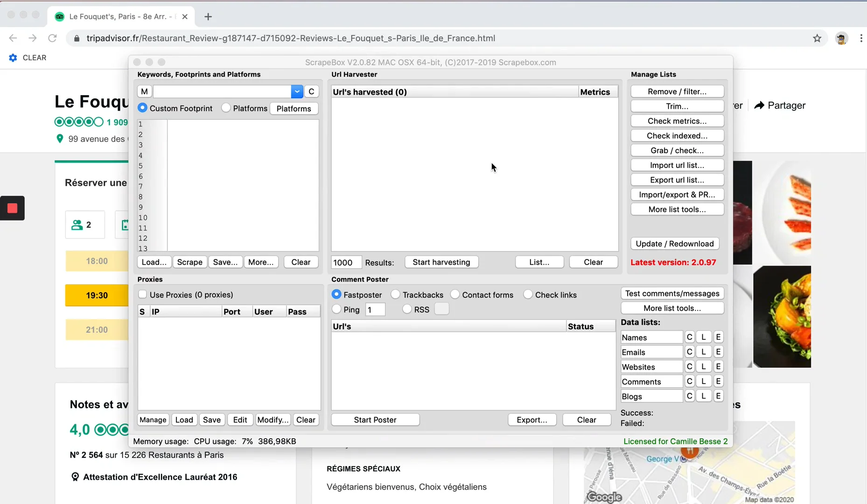Open the Check metrics... menu
Viewport: 867px width, 504px height.
(677, 121)
